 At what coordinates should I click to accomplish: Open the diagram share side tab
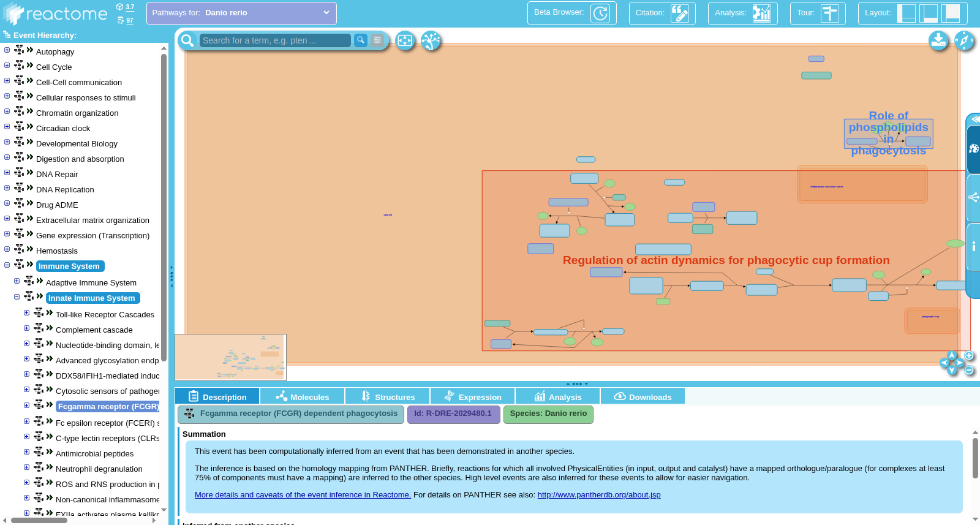pyautogui.click(x=973, y=198)
